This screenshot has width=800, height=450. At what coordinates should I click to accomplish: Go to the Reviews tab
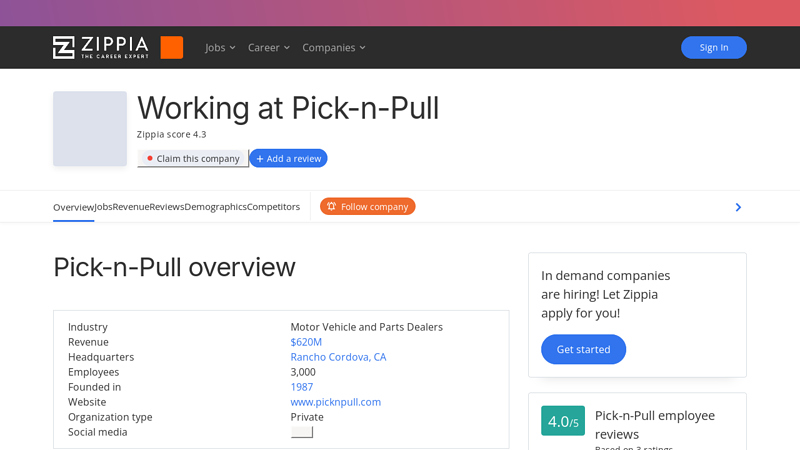(x=167, y=207)
